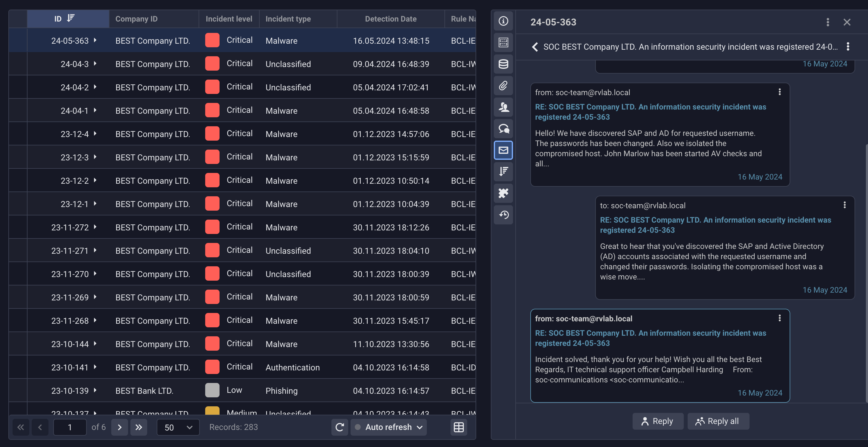868x447 pixels.
Task: Click the refresh table icon
Action: (340, 427)
